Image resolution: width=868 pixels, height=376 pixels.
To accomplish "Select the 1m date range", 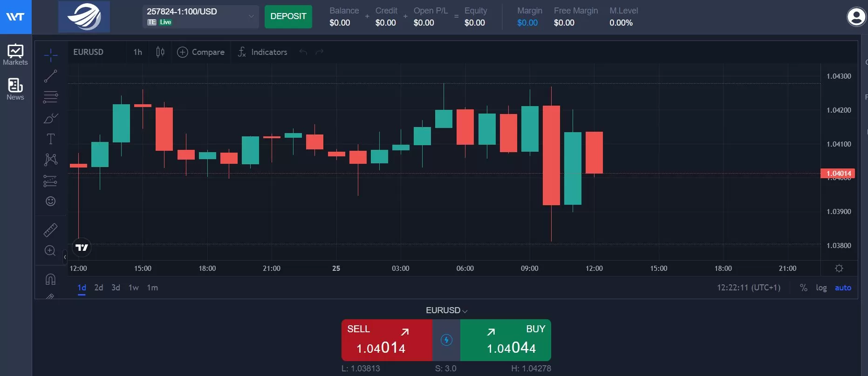I will click(x=152, y=288).
